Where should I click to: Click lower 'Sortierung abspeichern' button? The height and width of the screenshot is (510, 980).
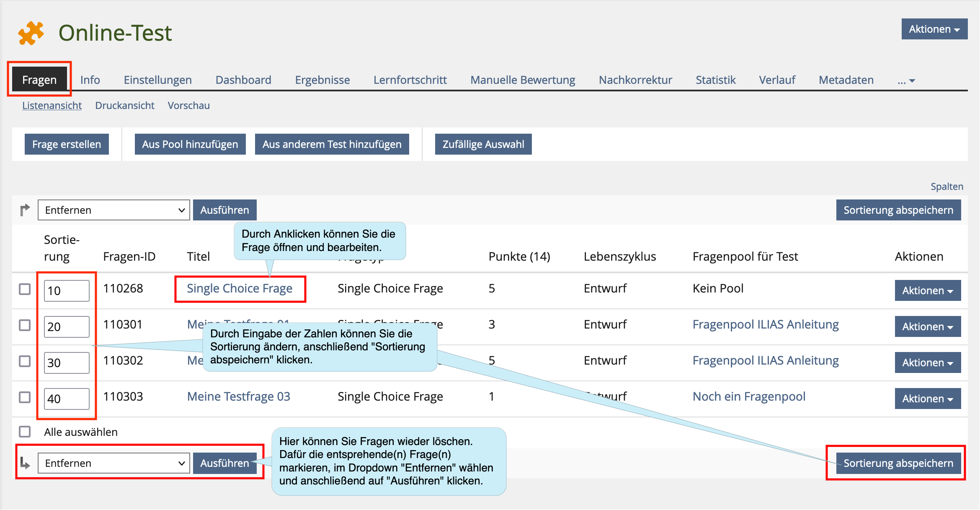[x=898, y=463]
